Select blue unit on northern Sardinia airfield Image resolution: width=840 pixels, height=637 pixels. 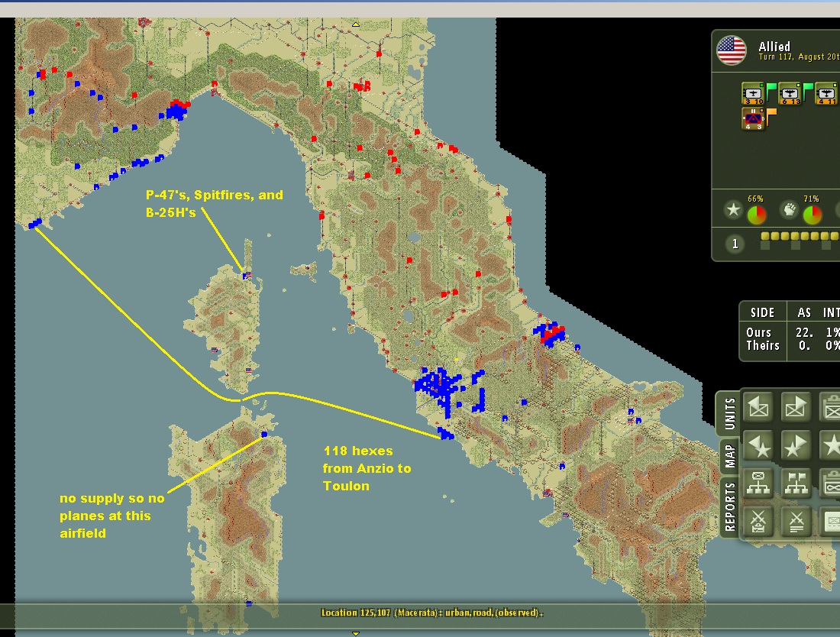coord(264,434)
